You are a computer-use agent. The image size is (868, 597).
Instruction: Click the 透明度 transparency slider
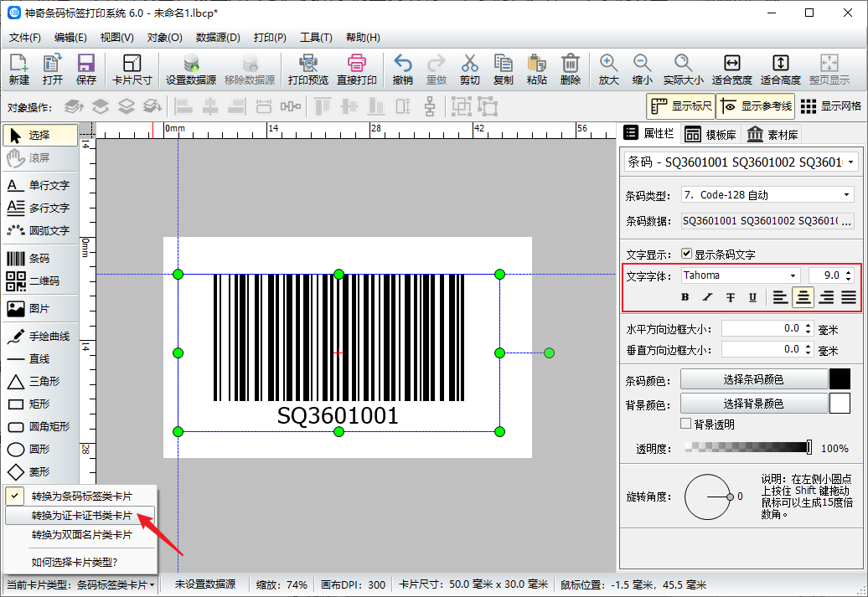(x=748, y=448)
